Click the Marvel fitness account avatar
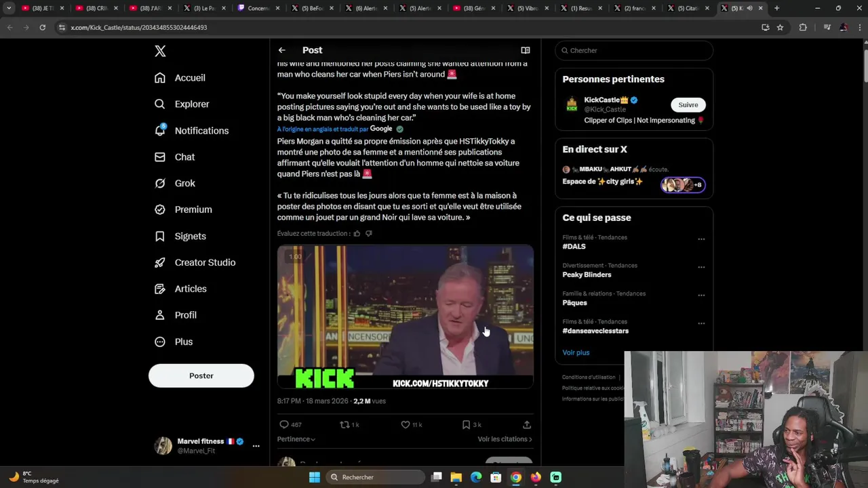 pos(163,446)
